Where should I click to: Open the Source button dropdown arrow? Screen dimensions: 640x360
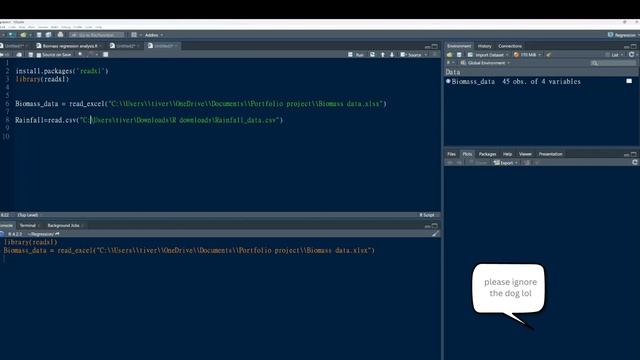(x=426, y=55)
